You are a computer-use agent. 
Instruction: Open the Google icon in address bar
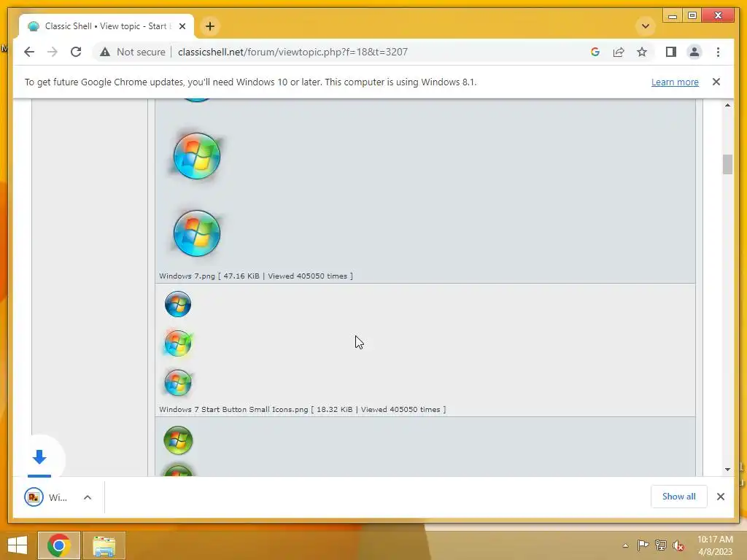pos(595,52)
